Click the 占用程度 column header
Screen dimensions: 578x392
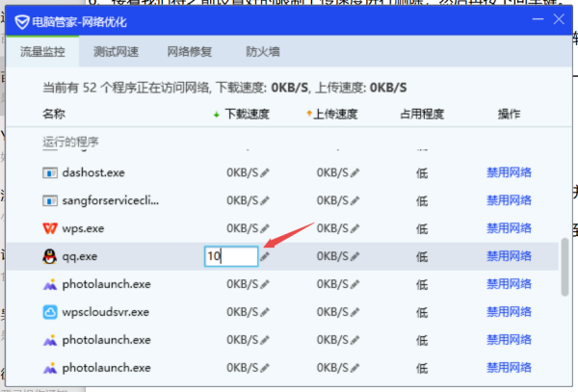(x=422, y=115)
